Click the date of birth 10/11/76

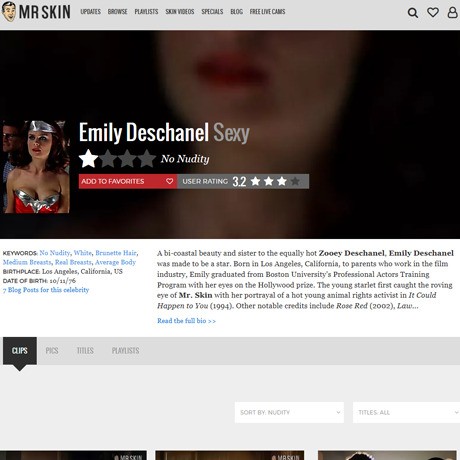pyautogui.click(x=63, y=281)
